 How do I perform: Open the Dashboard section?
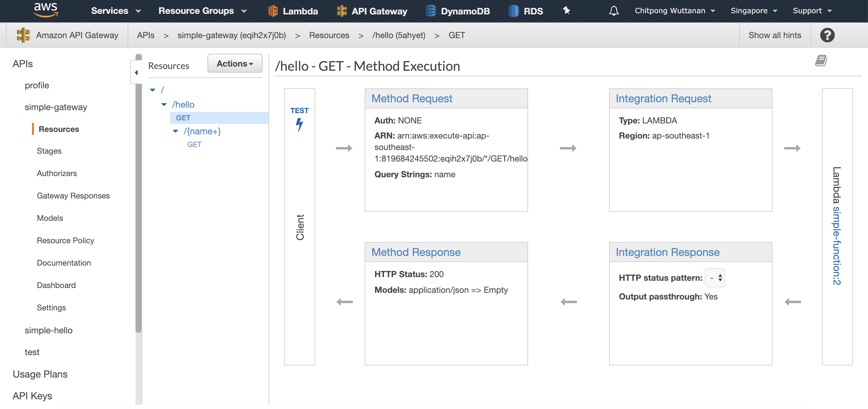(x=56, y=285)
